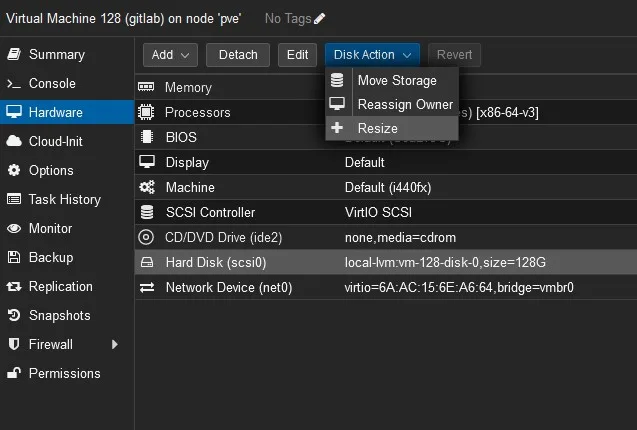Open Monitor via the eye icon
This screenshot has height=430, width=637.
tap(14, 228)
